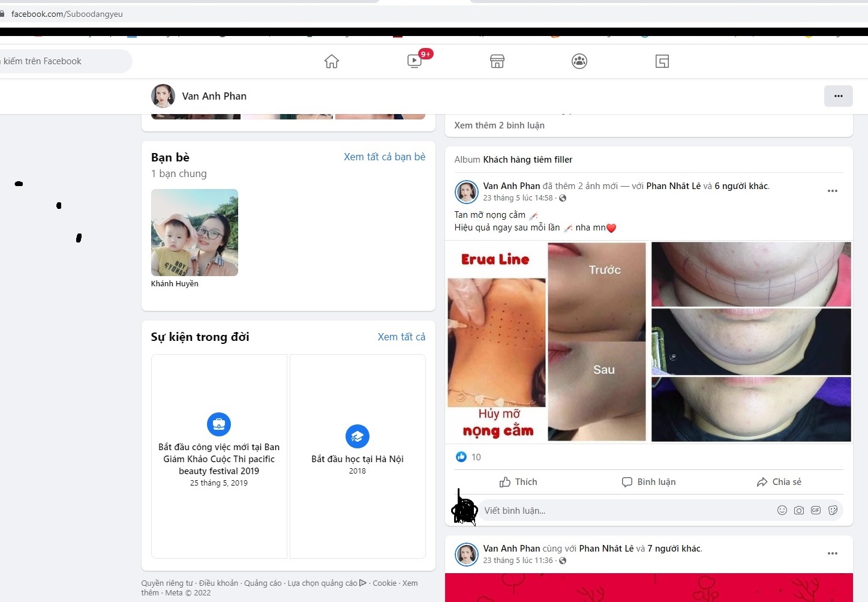Share the post using Chia sẻ
Viewport: 868px width, 602px height.
coord(779,482)
